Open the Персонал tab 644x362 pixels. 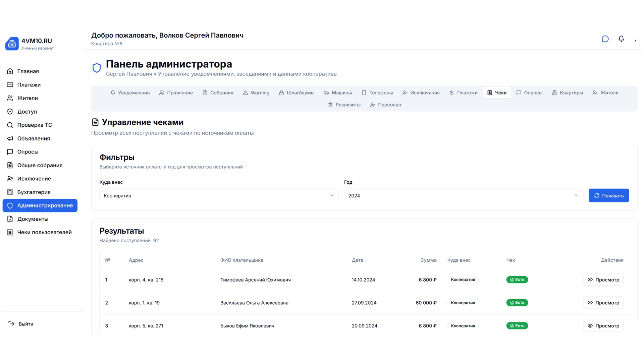(385, 105)
